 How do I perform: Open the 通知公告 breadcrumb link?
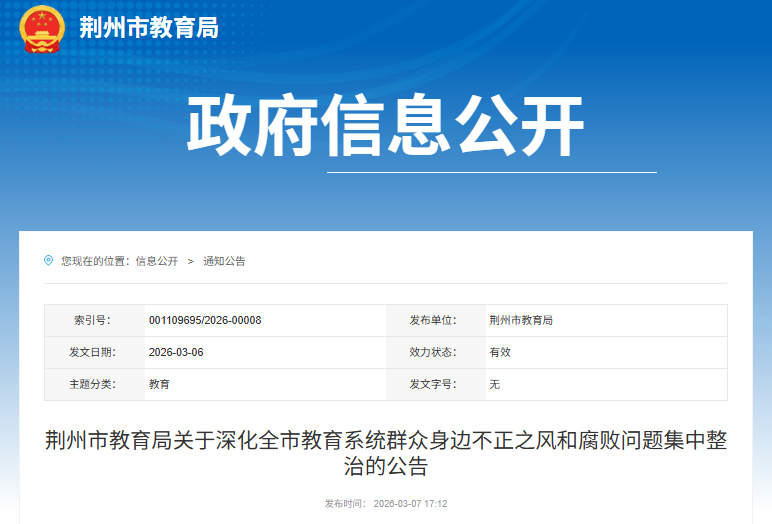[224, 261]
